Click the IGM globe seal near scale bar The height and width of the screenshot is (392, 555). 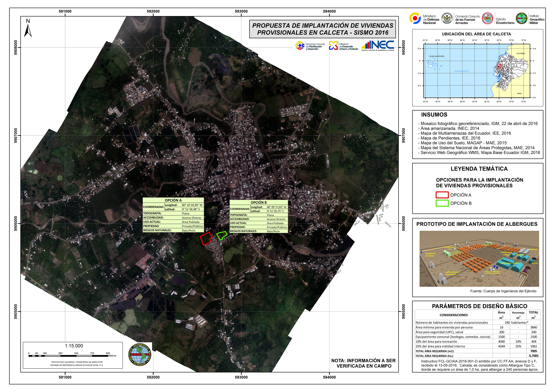pyautogui.click(x=140, y=355)
